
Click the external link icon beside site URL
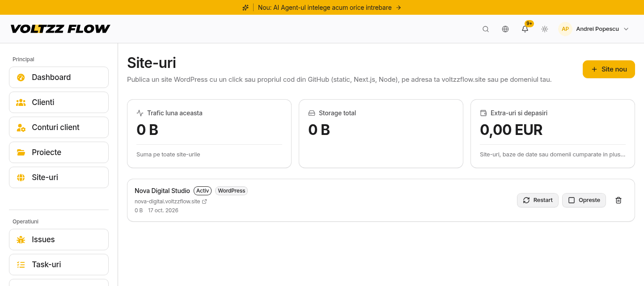coord(204,202)
